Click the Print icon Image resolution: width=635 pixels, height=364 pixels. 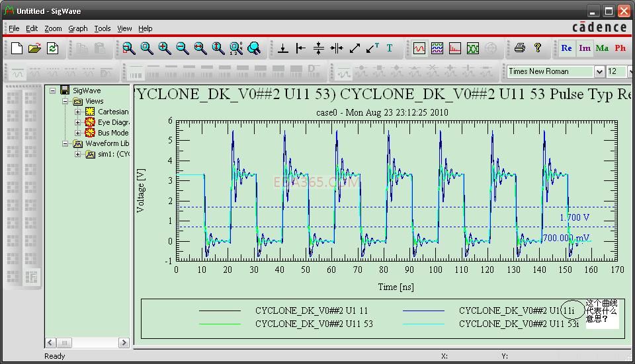pyautogui.click(x=519, y=48)
